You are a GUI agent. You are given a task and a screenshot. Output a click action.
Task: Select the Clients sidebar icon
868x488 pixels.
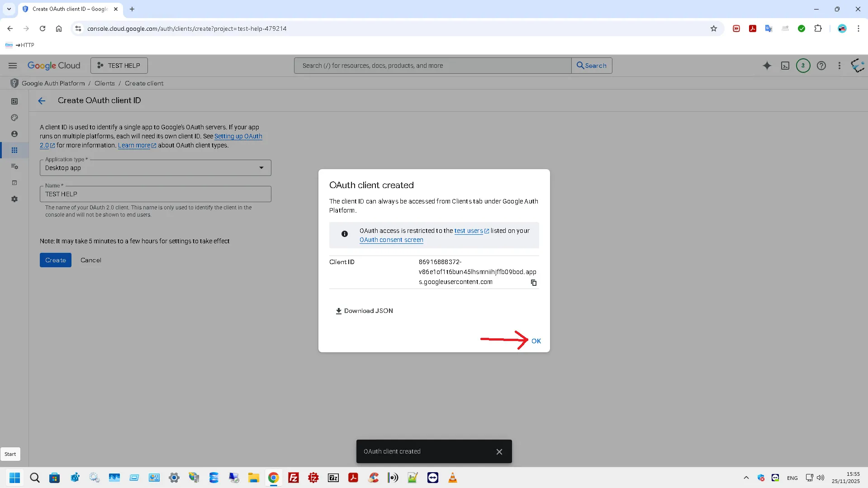tap(14, 150)
